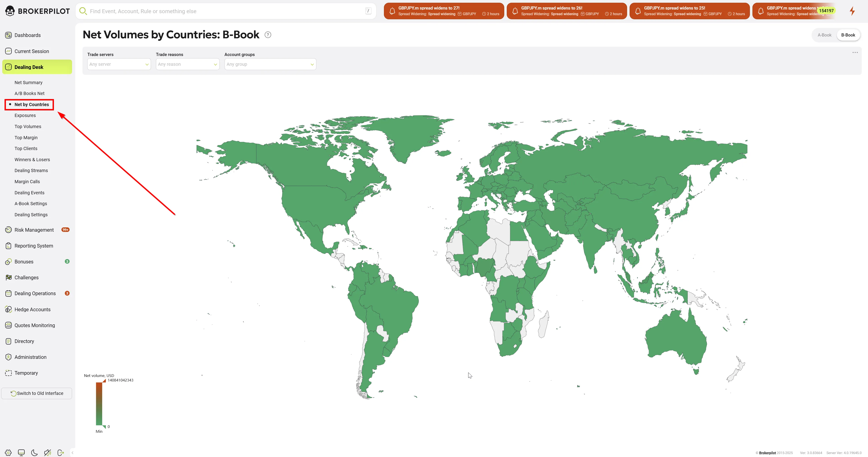Open Dealing Streams submenu item
Image resolution: width=868 pixels, height=457 pixels.
[x=31, y=170]
